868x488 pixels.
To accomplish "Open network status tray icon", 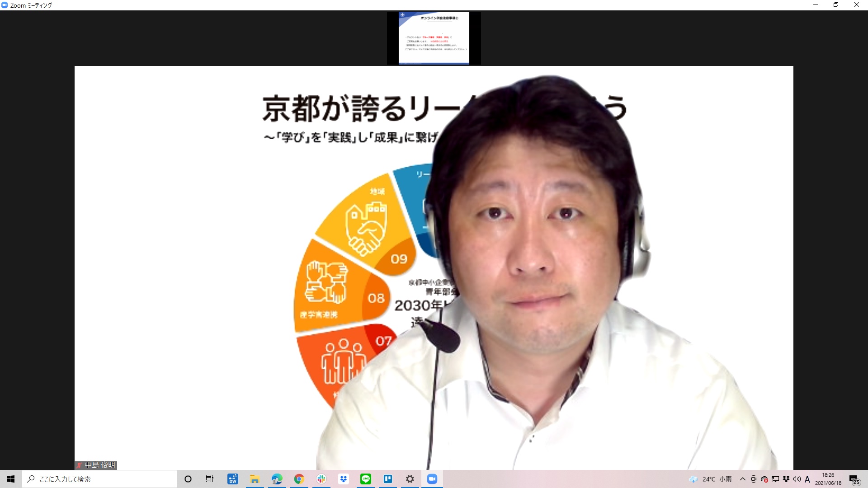I will pos(775,479).
